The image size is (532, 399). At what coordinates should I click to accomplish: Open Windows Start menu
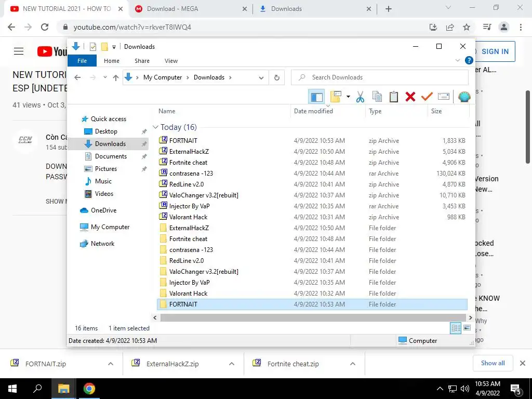pyautogui.click(x=12, y=389)
